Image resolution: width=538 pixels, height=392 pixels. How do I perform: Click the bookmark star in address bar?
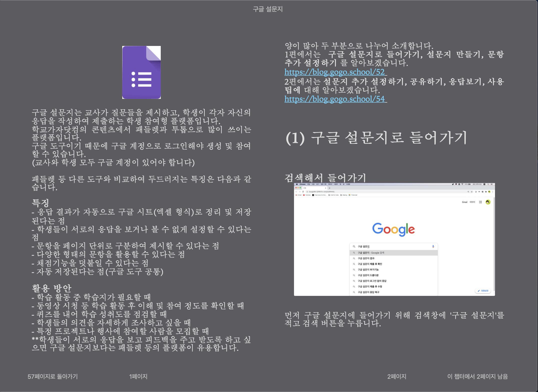pos(472,192)
